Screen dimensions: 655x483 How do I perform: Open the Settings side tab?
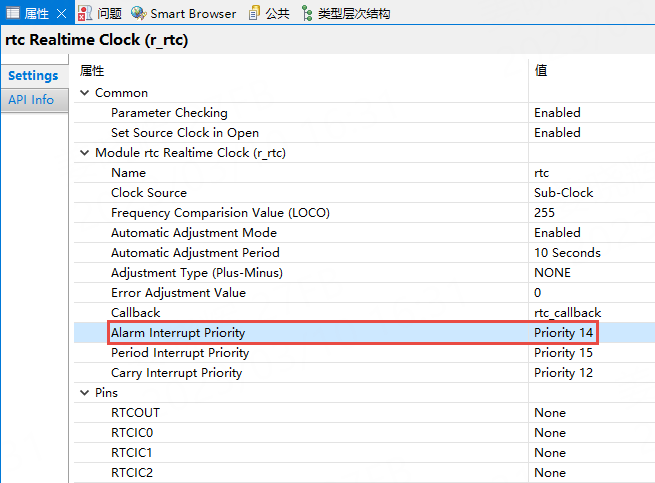(33, 76)
